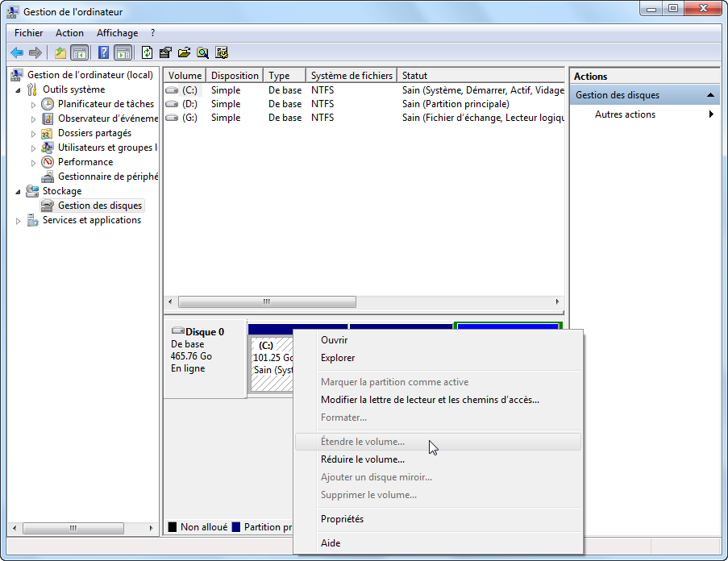Click the Utilisateurs et groupes icon
The width and height of the screenshot is (728, 561).
(47, 148)
